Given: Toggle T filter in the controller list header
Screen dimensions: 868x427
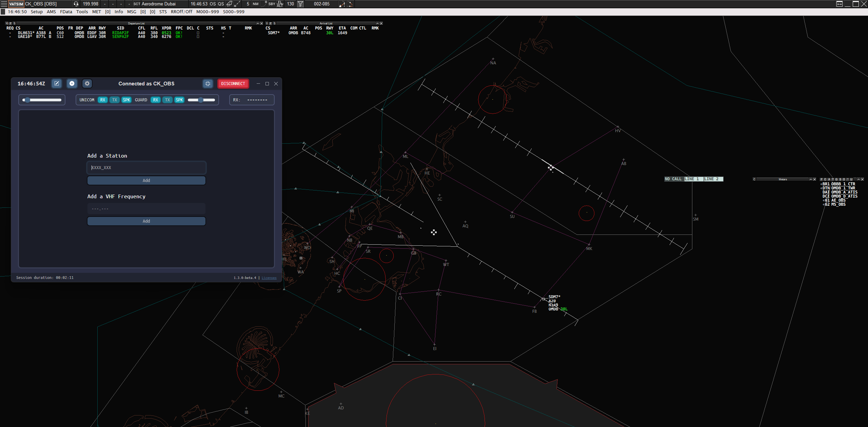Looking at the screenshot, I should tap(833, 179).
